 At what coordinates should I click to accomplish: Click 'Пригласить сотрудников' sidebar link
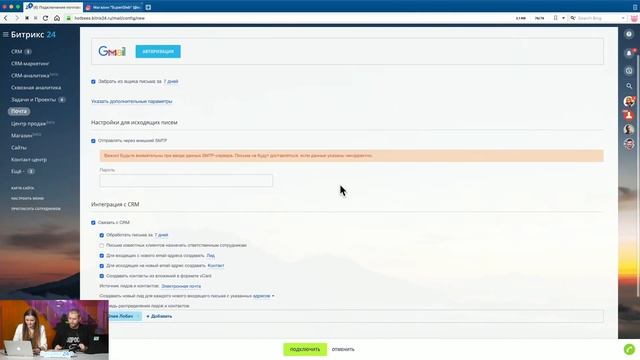pos(36,208)
